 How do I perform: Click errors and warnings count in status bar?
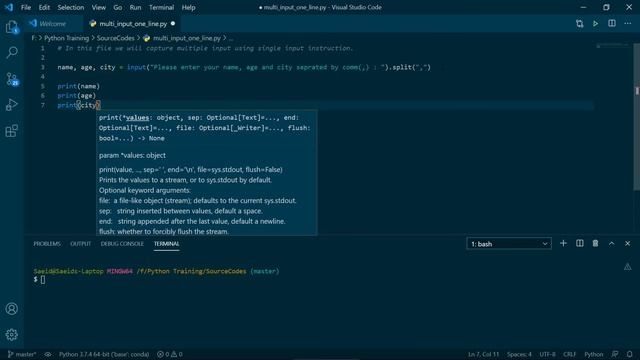tap(170, 354)
